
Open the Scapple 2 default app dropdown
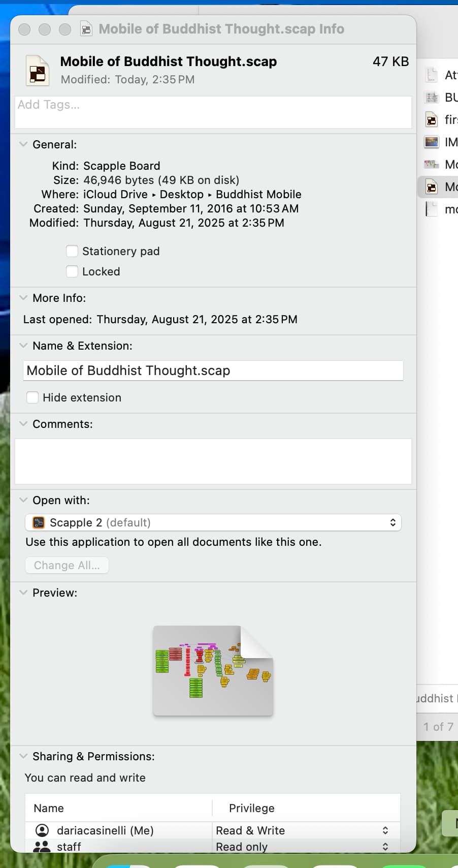click(x=213, y=522)
